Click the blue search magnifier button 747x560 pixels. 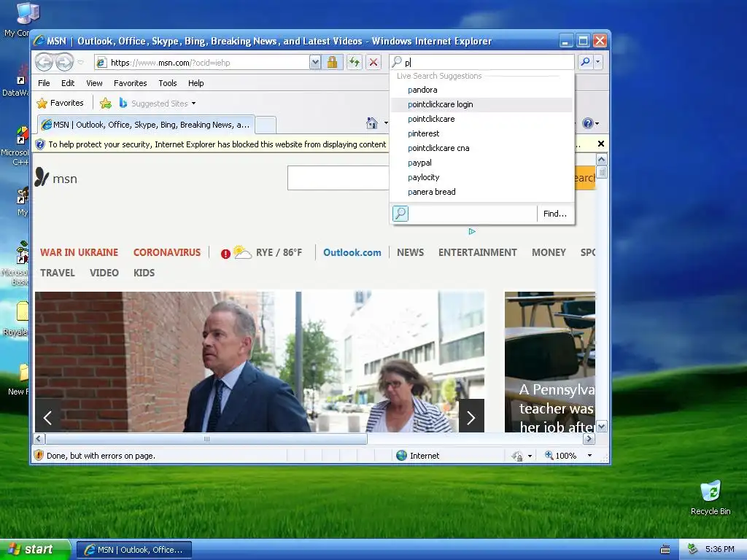586,62
